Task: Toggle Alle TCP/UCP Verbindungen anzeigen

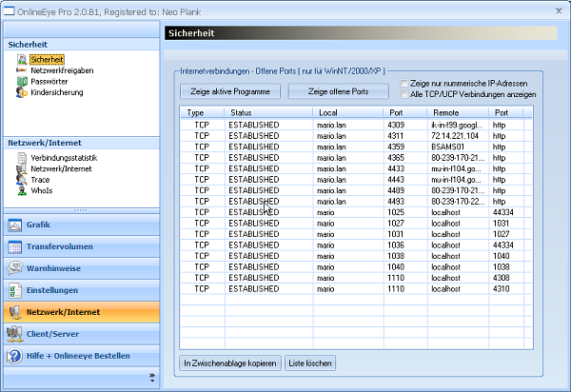Action: click(404, 94)
